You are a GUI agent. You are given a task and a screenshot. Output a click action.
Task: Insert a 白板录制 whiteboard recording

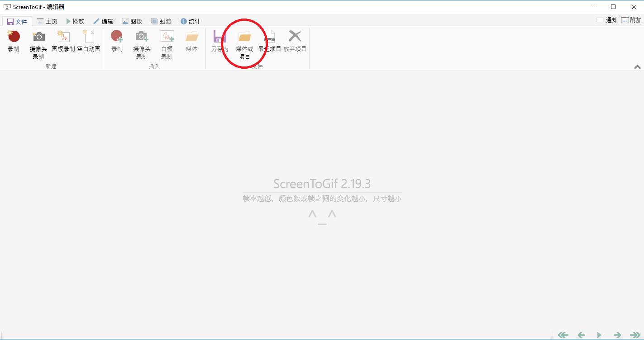coord(167,45)
